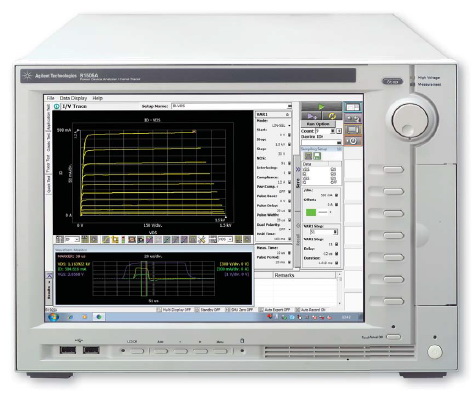Click the yellow repeat measurement icon
The width and height of the screenshot is (476, 395).
click(x=332, y=116)
